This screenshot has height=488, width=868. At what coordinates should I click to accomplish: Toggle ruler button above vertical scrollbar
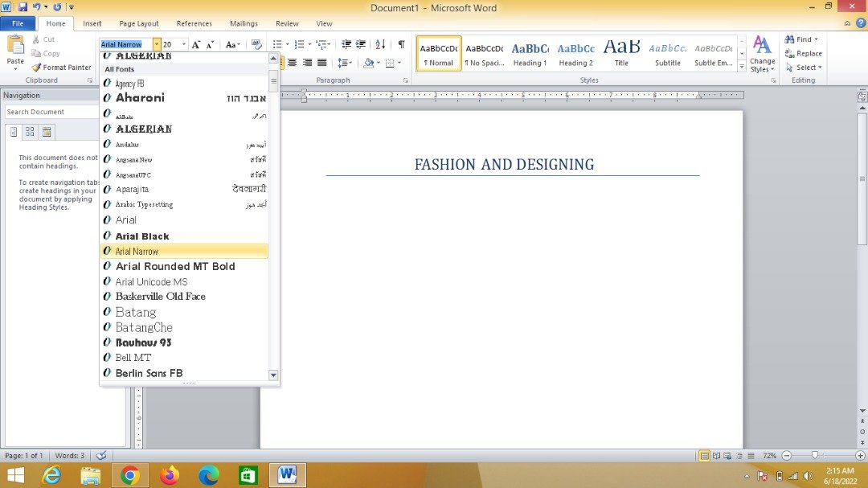click(x=862, y=96)
